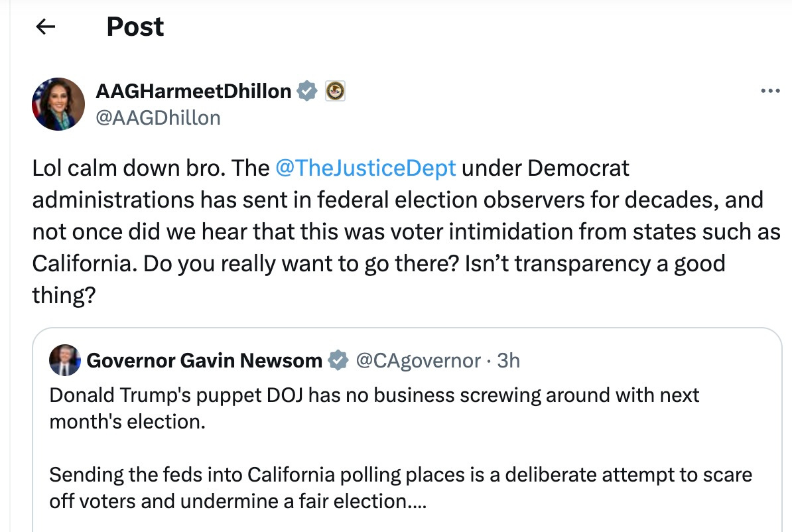Click the Post tab at the top
Viewport: 792px width, 532px height.
click(135, 27)
